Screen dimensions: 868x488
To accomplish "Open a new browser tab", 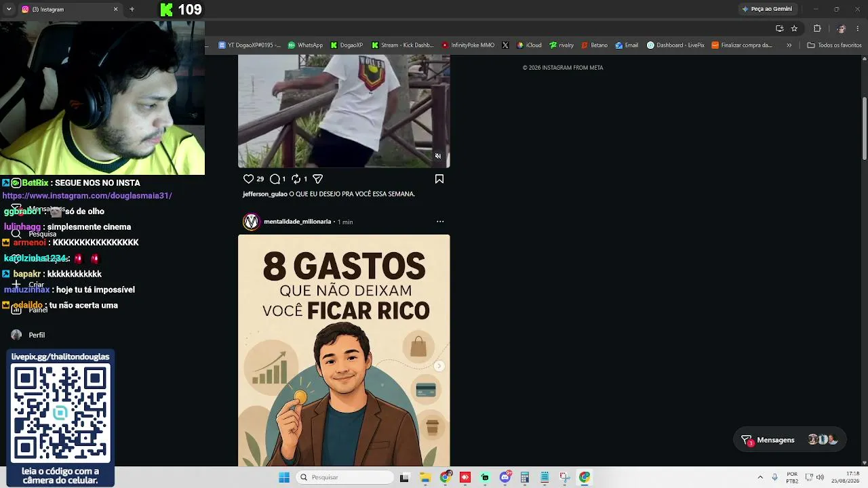I will pos(132,9).
